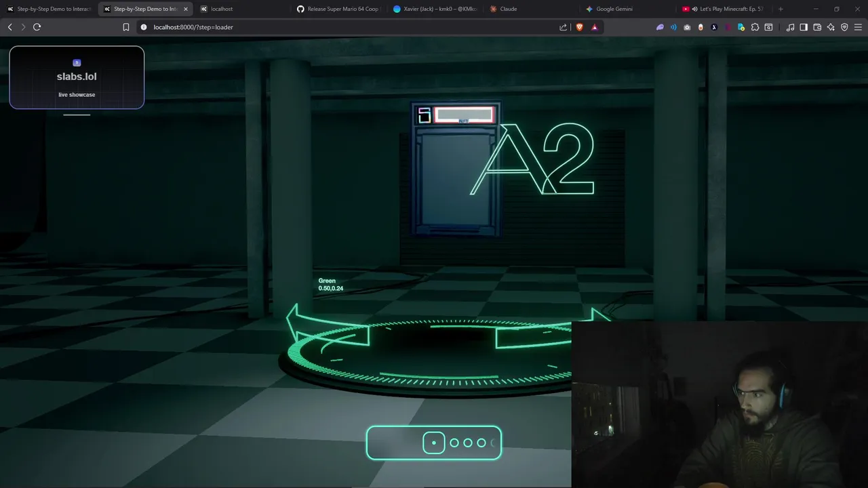
Task: Switch to the Xavier (Jack) tab
Action: (435, 9)
